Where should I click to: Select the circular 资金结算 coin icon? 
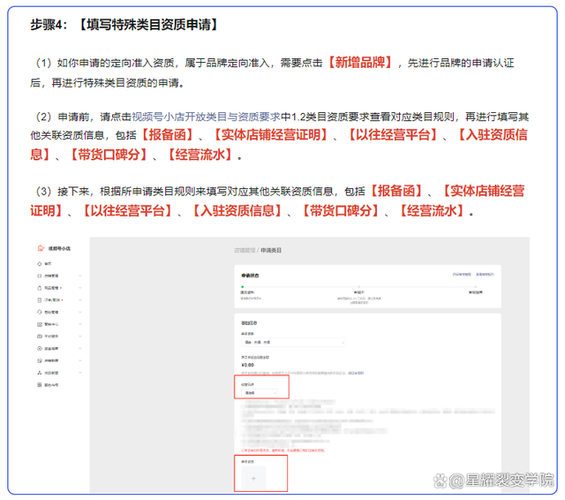(x=39, y=348)
